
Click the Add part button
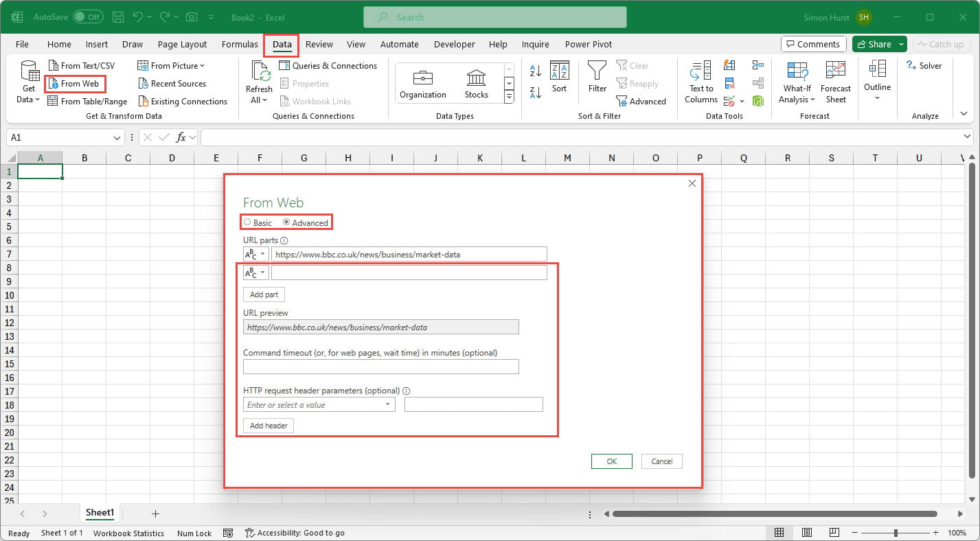point(263,295)
